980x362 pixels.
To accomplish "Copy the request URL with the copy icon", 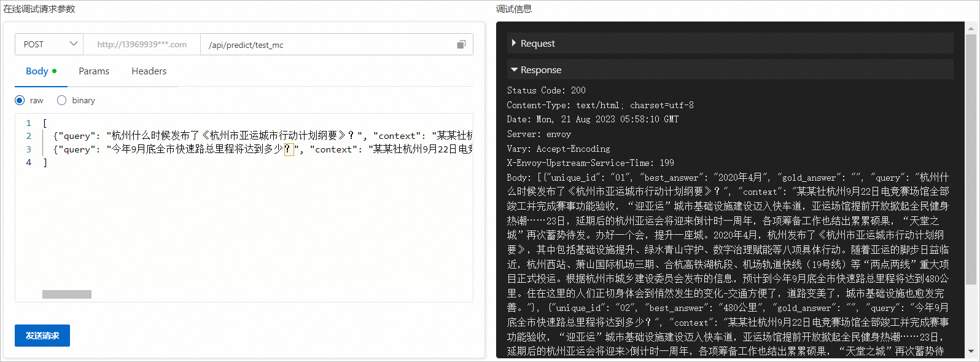I will [x=461, y=44].
